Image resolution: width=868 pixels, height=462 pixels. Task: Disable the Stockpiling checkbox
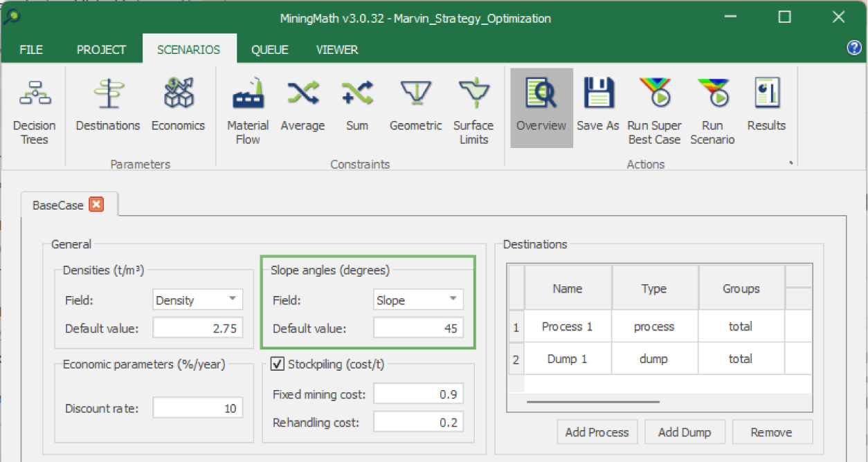tap(278, 364)
